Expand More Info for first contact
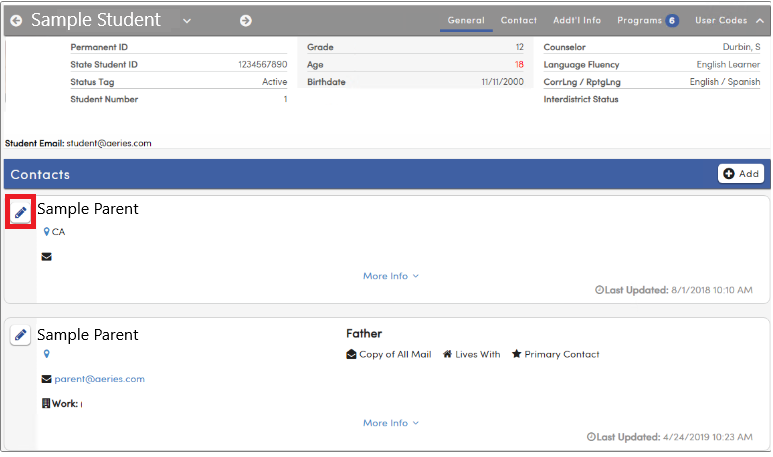Viewport: 773px width, 457px height. point(391,276)
